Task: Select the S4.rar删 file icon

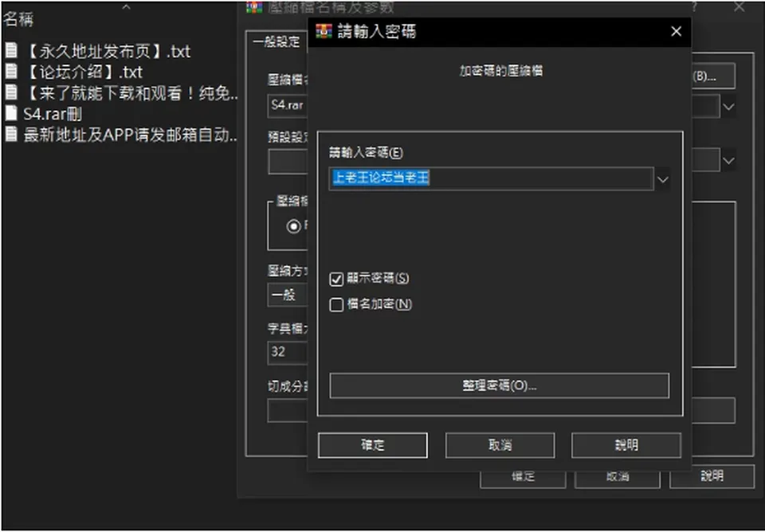Action: pyautogui.click(x=10, y=113)
